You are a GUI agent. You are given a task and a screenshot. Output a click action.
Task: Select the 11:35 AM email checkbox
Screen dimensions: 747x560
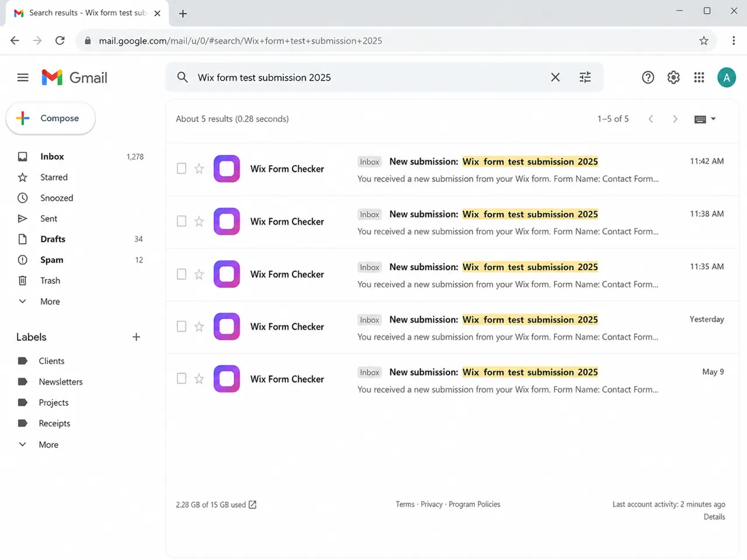coord(181,274)
